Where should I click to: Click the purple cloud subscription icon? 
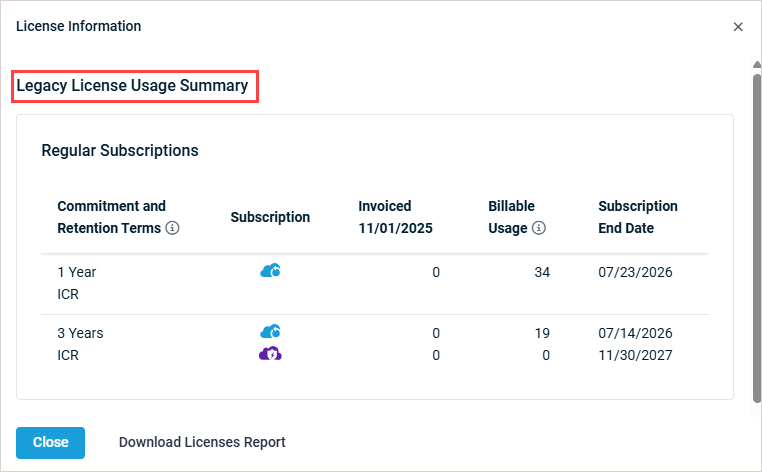pyautogui.click(x=270, y=353)
